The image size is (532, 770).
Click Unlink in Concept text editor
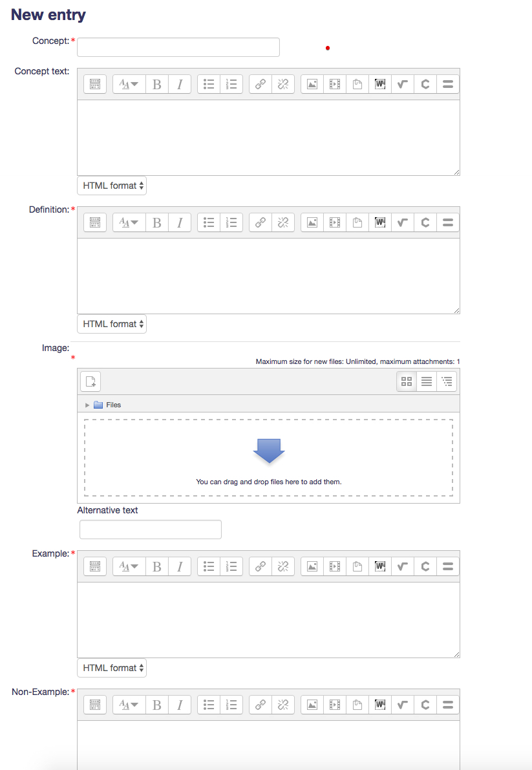click(283, 84)
